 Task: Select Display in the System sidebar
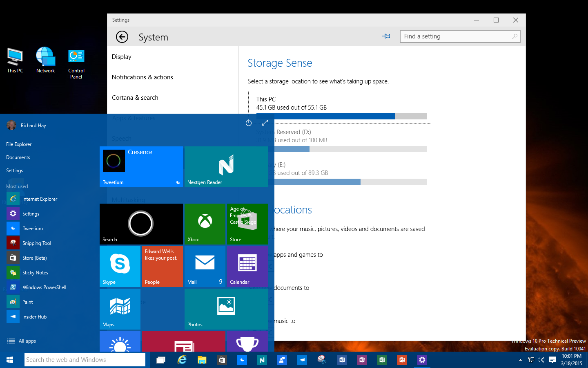(x=121, y=56)
